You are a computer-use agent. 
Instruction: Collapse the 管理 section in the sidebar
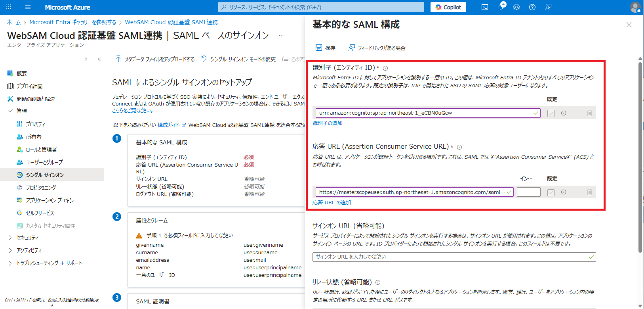pos(10,111)
